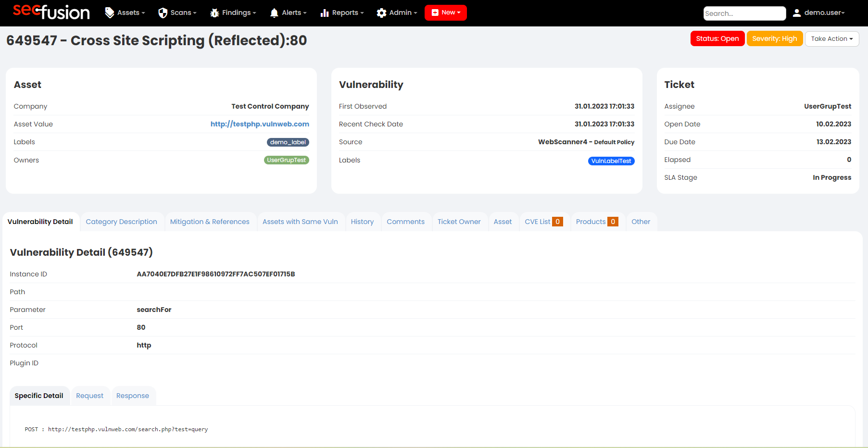Click the Protocol http value
868x448 pixels.
[144, 345]
